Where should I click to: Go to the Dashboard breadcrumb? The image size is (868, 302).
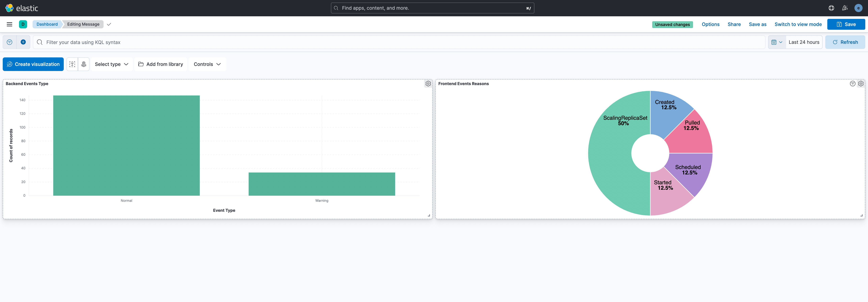[47, 24]
